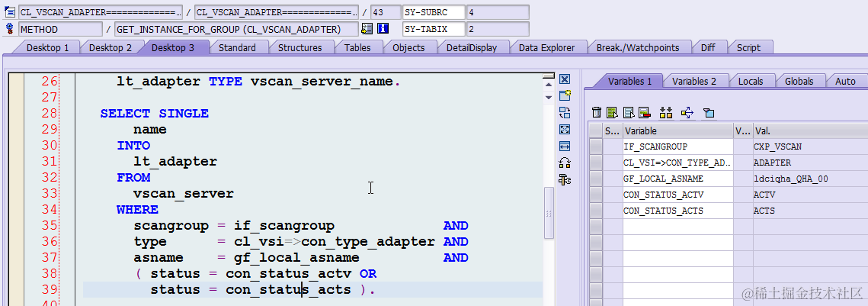Select the Variables 1 tab
868x306 pixels.
[629, 81]
